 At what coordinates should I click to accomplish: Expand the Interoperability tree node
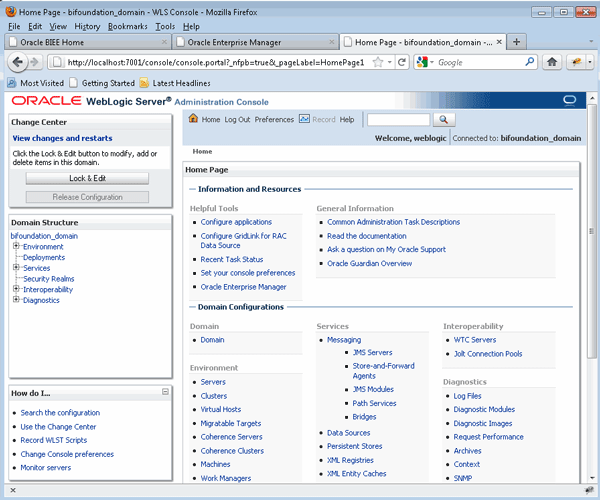tap(16, 289)
